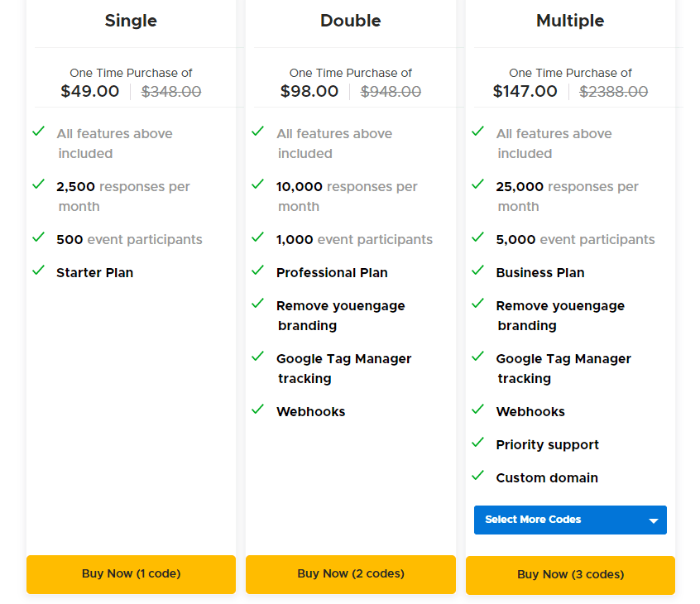The image size is (700, 604).
Task: Click the Buy Now (3 codes) button
Action: tap(570, 574)
